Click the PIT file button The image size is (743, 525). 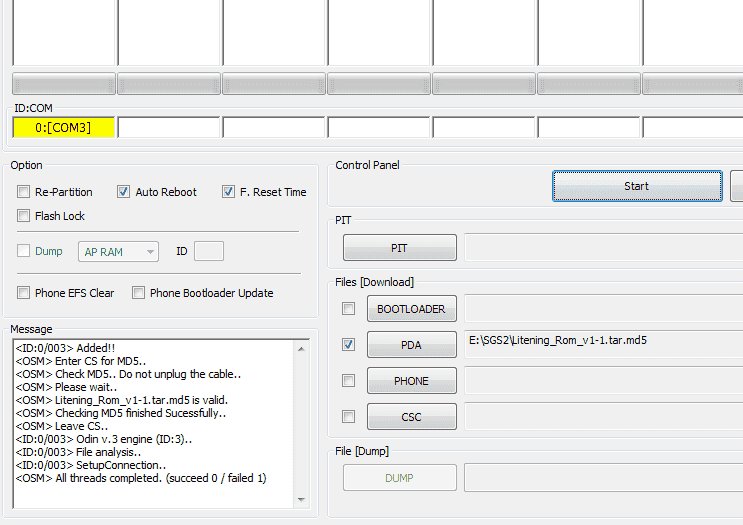(x=399, y=248)
